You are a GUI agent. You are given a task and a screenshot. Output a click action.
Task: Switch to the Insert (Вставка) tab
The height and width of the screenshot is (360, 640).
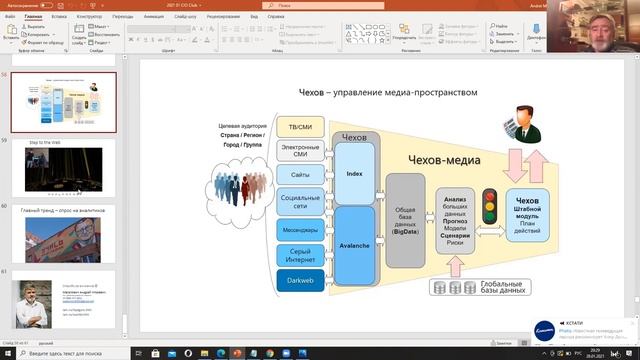pyautogui.click(x=59, y=17)
